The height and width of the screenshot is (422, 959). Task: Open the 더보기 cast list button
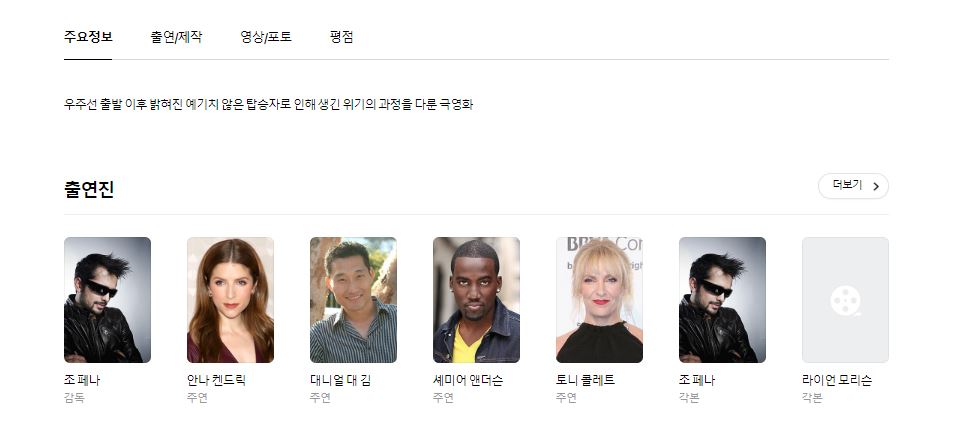853,186
